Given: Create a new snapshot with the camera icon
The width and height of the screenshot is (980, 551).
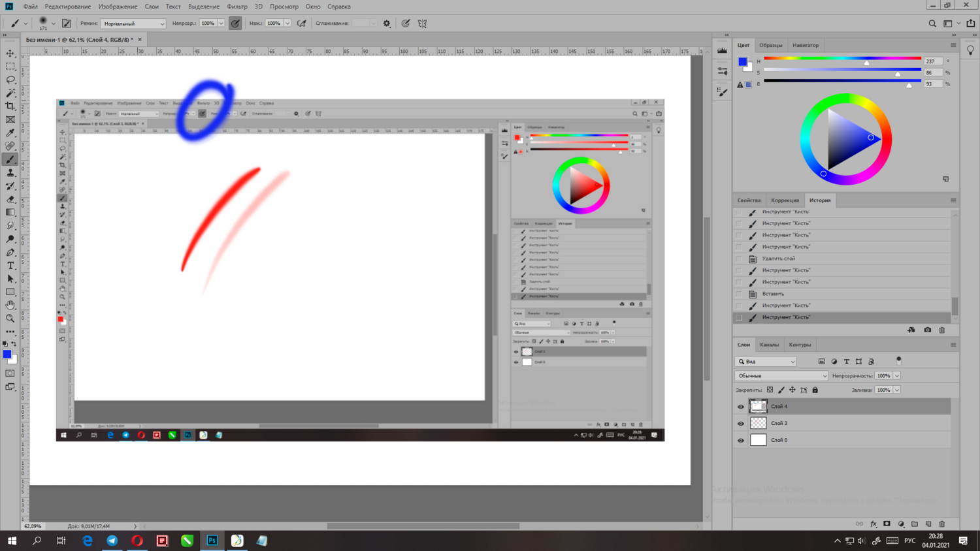Looking at the screenshot, I should pyautogui.click(x=928, y=330).
